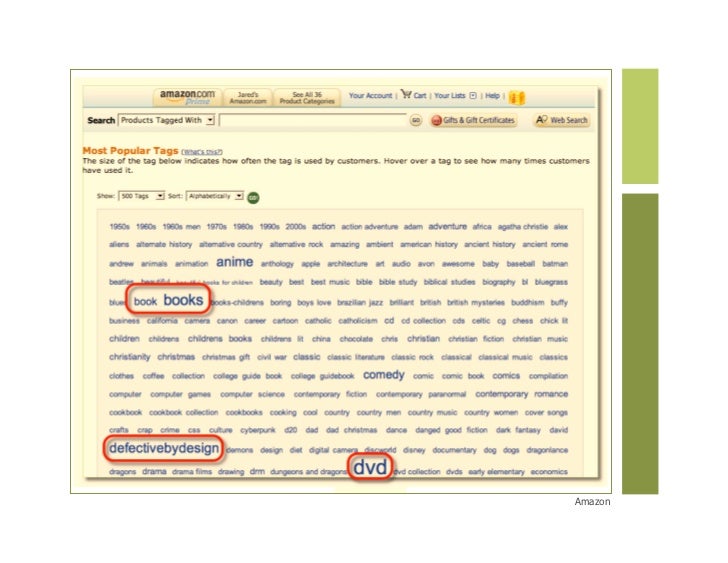Viewport: 728px width, 563px height.
Task: Select the "dragonlance" tag
Action: coord(547,450)
